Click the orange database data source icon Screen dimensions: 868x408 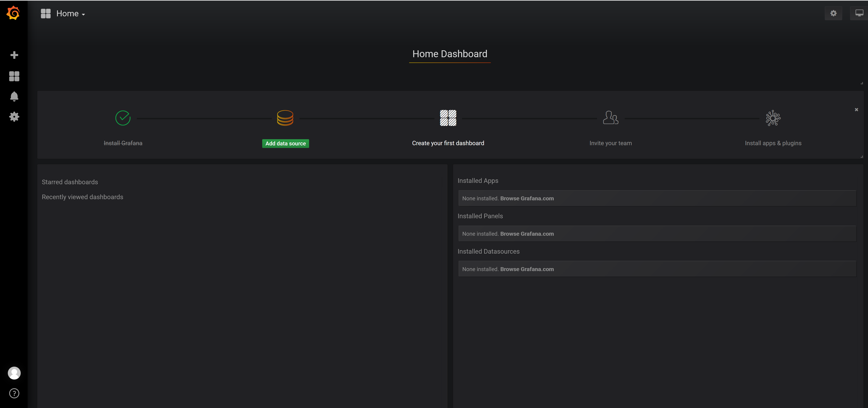point(285,118)
